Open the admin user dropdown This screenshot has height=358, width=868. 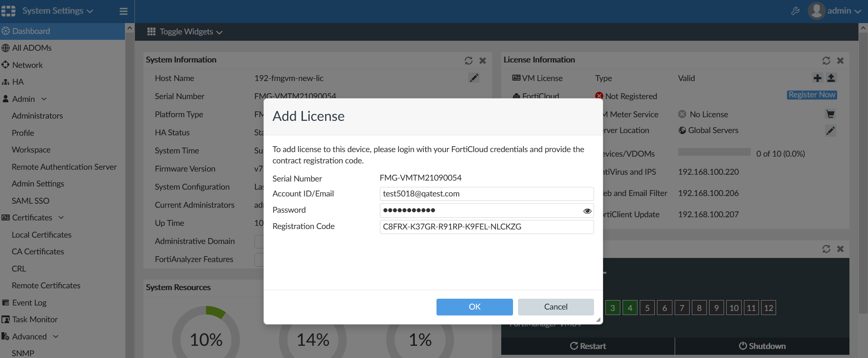(834, 11)
